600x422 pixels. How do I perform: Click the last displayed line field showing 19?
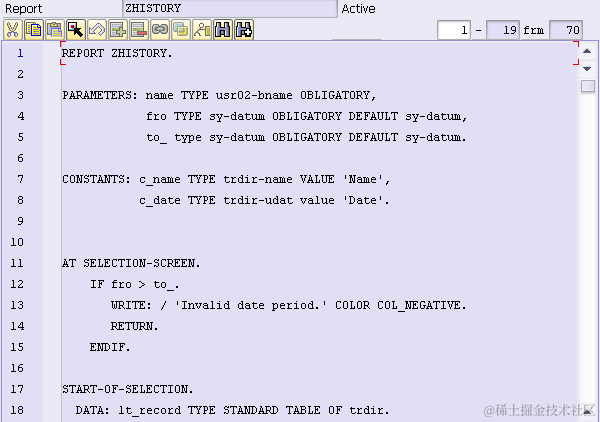[503, 30]
